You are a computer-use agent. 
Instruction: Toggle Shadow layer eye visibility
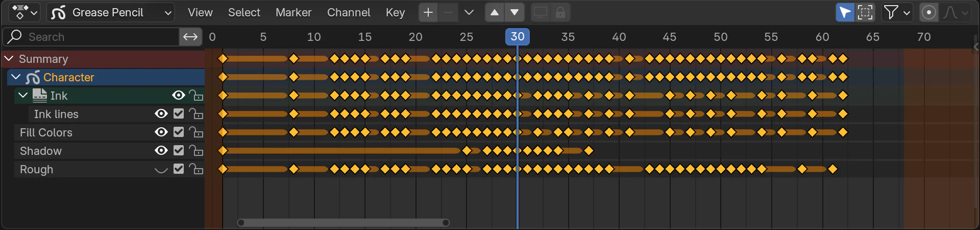click(x=161, y=151)
